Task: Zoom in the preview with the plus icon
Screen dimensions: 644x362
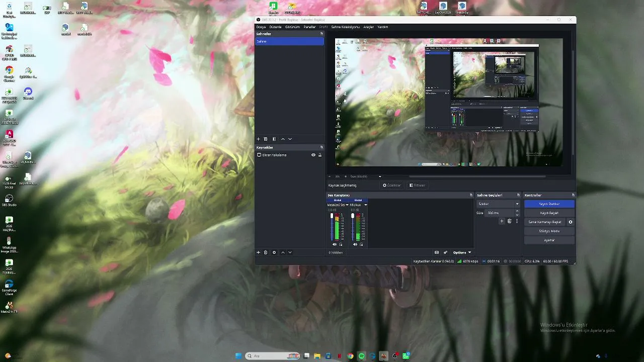Action: [345, 176]
